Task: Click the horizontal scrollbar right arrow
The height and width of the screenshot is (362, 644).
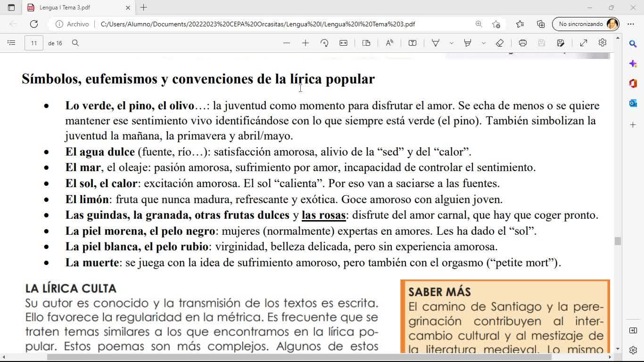Action: pos(611,357)
